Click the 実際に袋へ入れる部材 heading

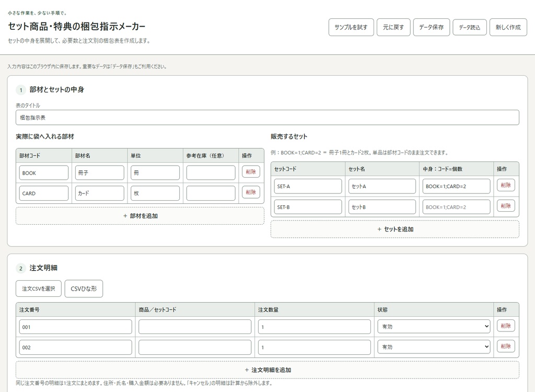(45, 136)
